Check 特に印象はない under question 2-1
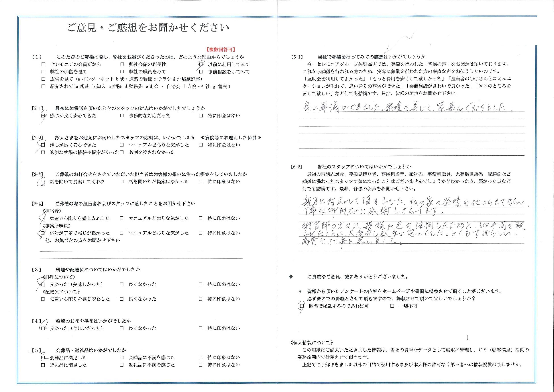554x392 pixels. (x=201, y=116)
